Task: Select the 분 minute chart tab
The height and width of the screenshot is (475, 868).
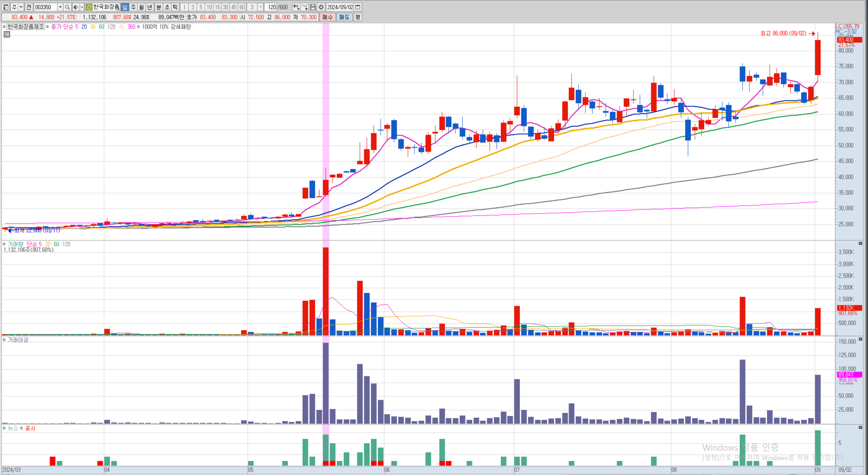Action: pos(159,7)
